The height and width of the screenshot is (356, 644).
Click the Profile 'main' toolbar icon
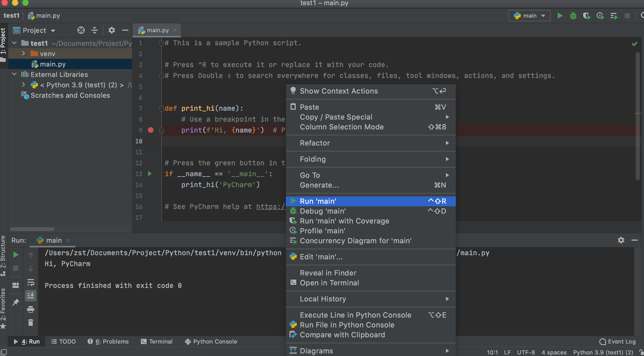pos(600,16)
